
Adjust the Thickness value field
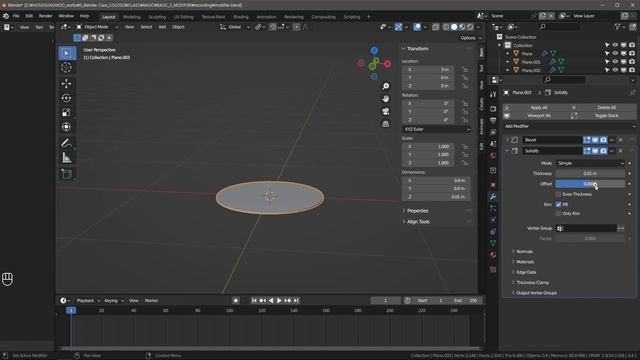(x=590, y=173)
